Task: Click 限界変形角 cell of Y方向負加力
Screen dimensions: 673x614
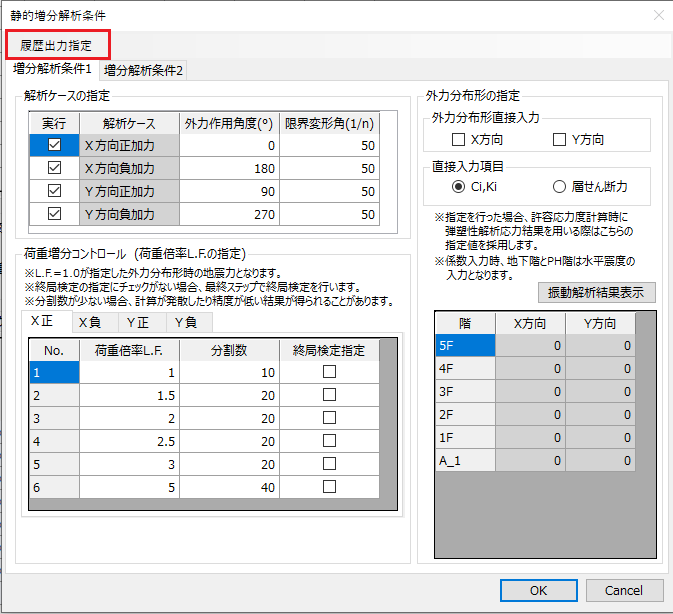Action: 330,214
